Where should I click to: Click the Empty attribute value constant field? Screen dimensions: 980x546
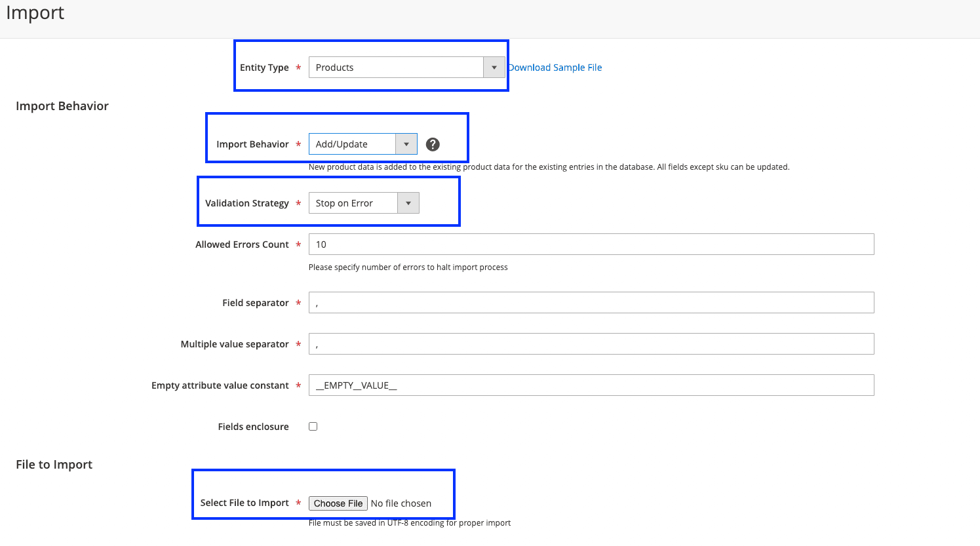coord(591,385)
